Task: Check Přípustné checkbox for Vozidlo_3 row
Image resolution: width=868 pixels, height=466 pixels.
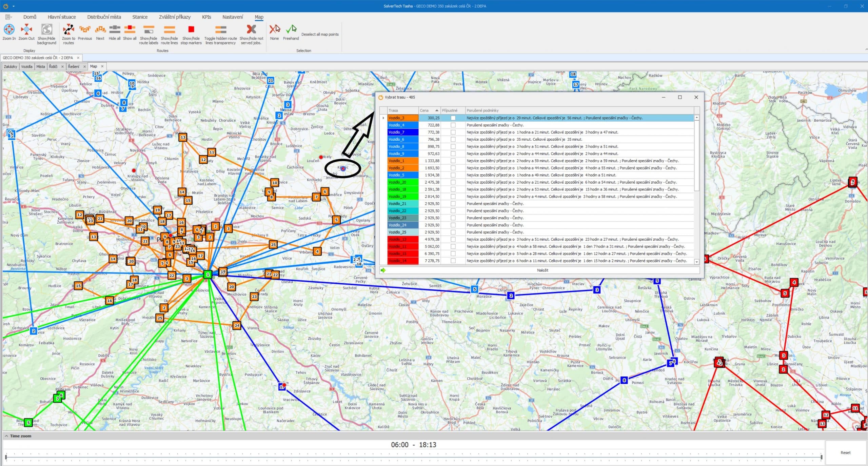Action: [453, 118]
